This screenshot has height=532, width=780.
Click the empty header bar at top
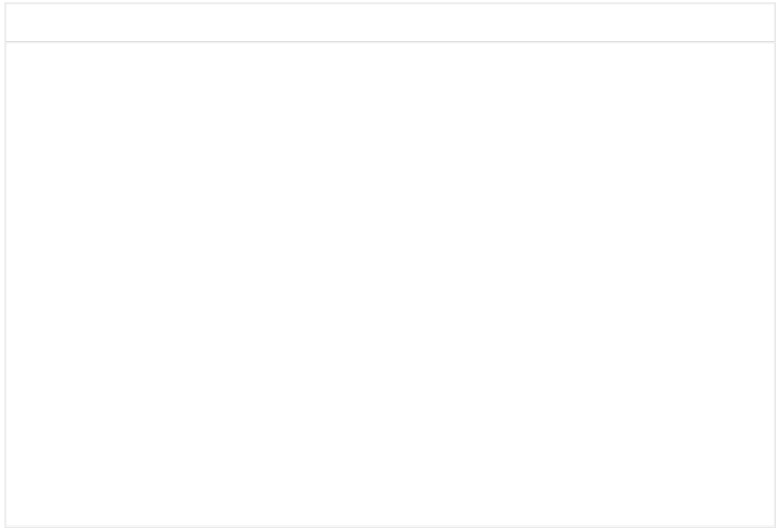390,22
